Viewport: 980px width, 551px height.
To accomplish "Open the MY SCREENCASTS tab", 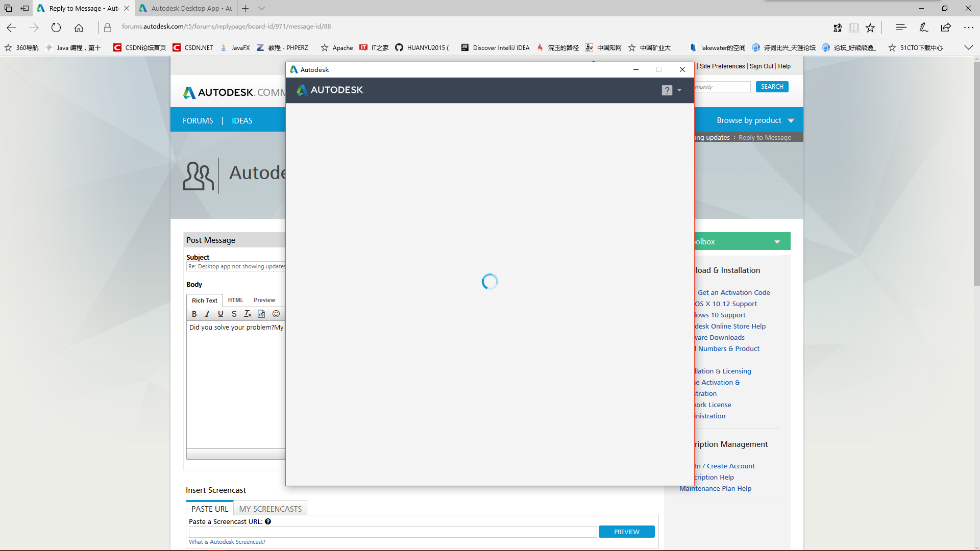I will click(x=270, y=509).
